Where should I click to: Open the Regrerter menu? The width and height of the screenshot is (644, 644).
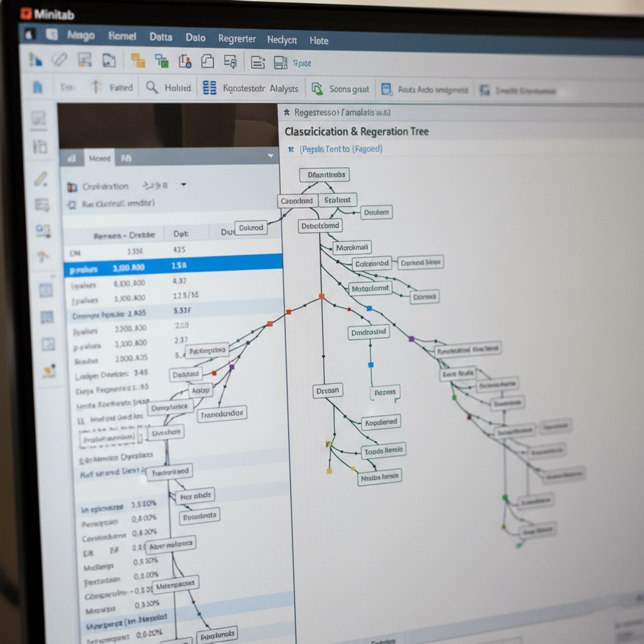tap(237, 39)
